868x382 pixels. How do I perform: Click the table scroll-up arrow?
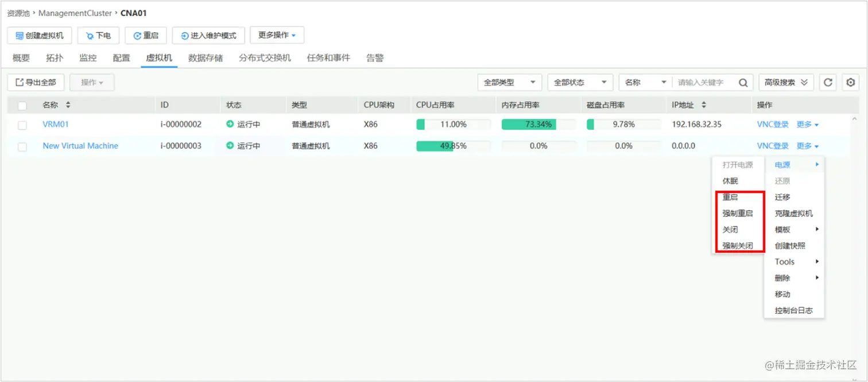(x=854, y=119)
